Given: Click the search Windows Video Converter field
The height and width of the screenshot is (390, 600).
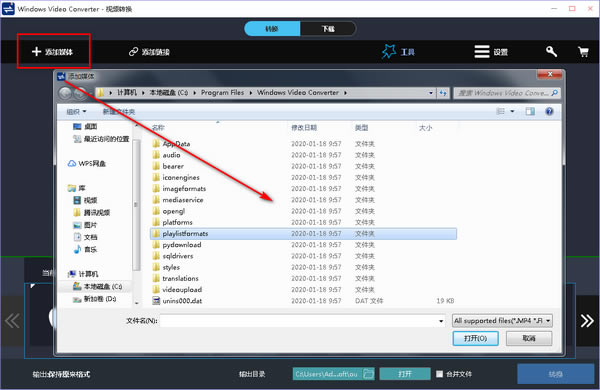Looking at the screenshot, I should [507, 93].
